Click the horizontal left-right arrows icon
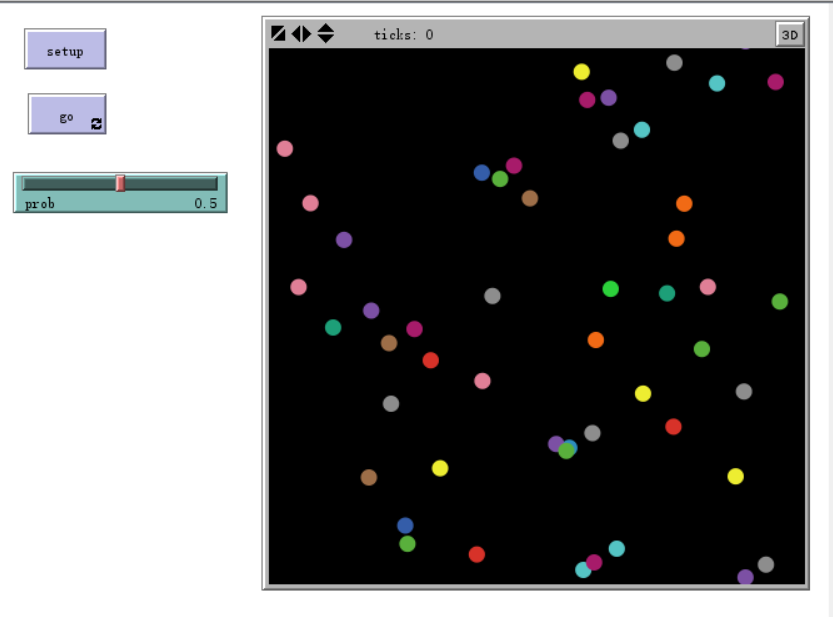This screenshot has height=617, width=833. 301,33
